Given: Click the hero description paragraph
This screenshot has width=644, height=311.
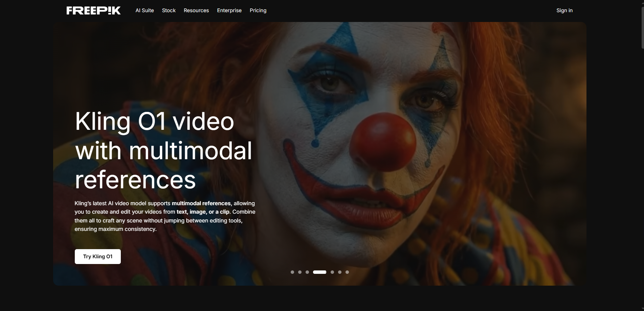Looking at the screenshot, I should click(x=165, y=216).
